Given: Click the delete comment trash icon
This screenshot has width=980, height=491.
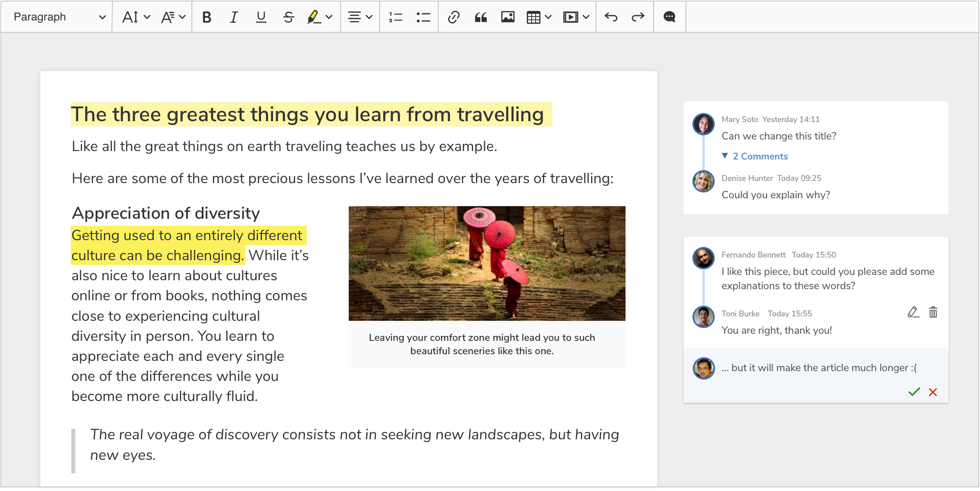Looking at the screenshot, I should (933, 313).
